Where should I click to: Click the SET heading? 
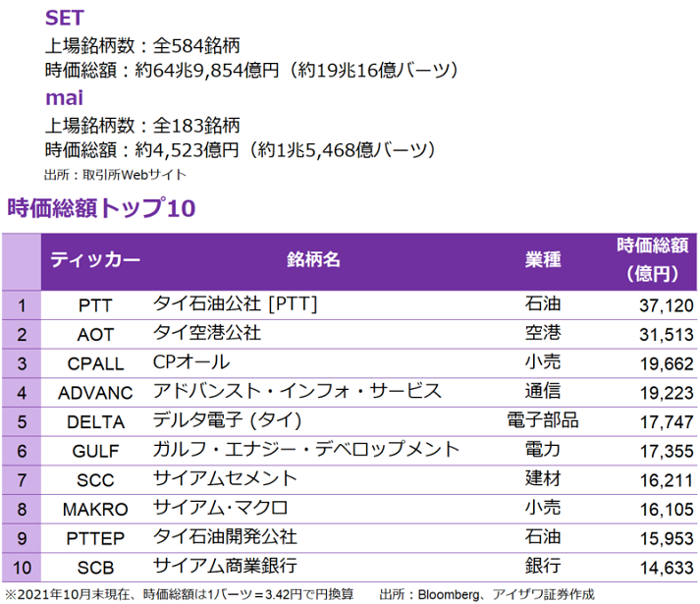pos(64,18)
